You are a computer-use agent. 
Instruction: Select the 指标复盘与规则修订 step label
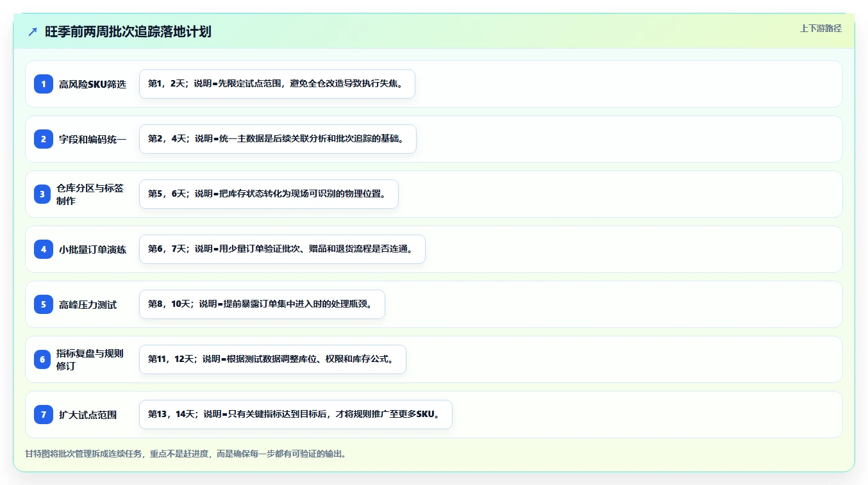tap(90, 359)
